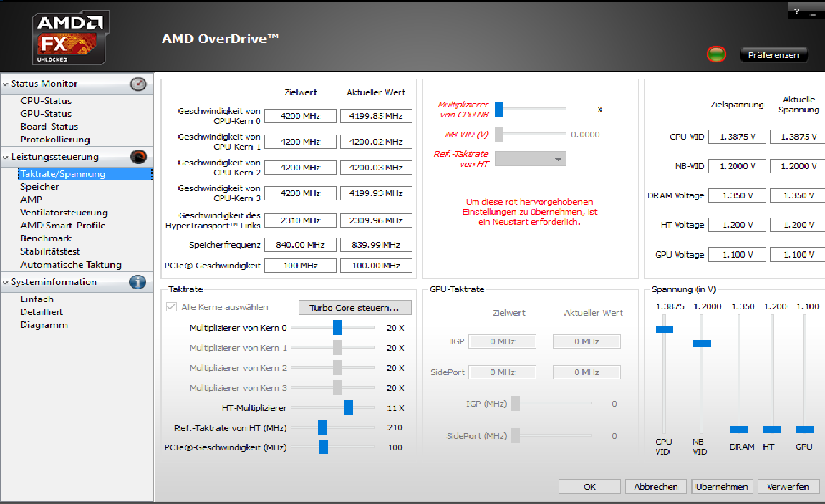
Task: Click the Systeminformation info icon
Action: [137, 282]
